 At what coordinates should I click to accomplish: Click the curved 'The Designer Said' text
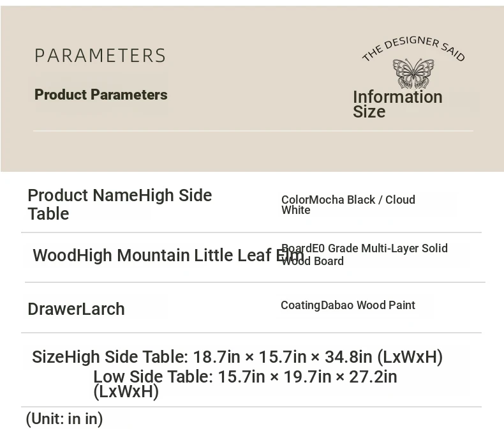413,49
